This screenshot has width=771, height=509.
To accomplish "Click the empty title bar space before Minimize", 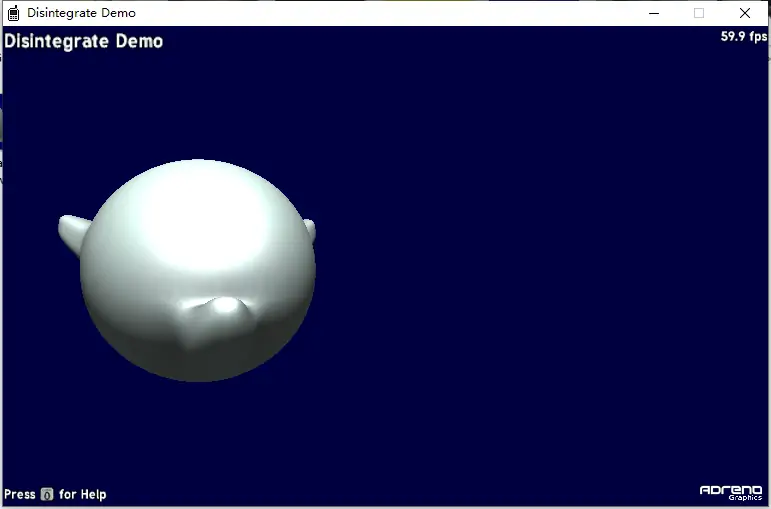I will coord(400,13).
